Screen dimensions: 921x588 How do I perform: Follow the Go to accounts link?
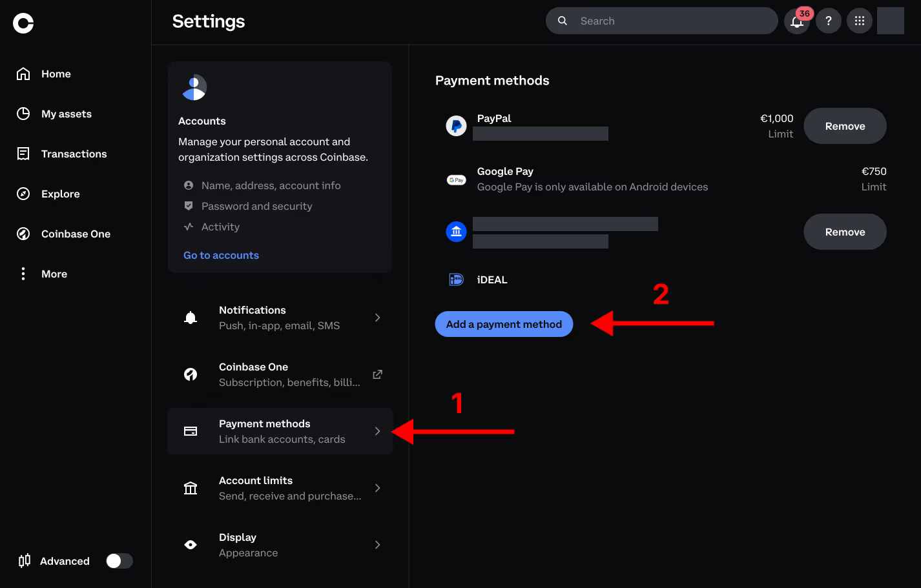click(221, 255)
